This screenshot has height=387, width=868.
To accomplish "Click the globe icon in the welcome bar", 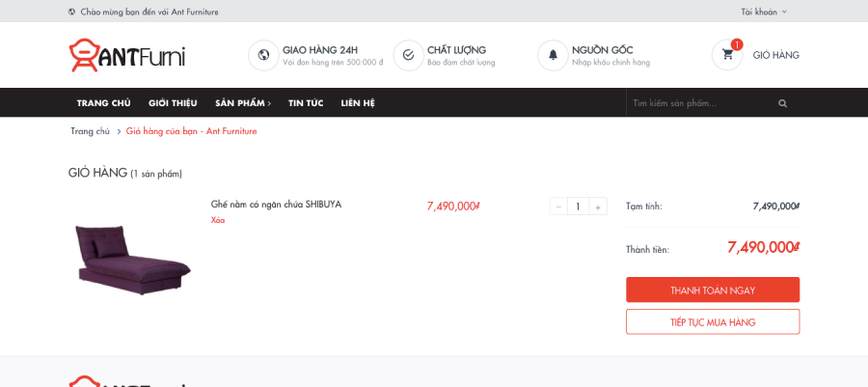I will (72, 12).
